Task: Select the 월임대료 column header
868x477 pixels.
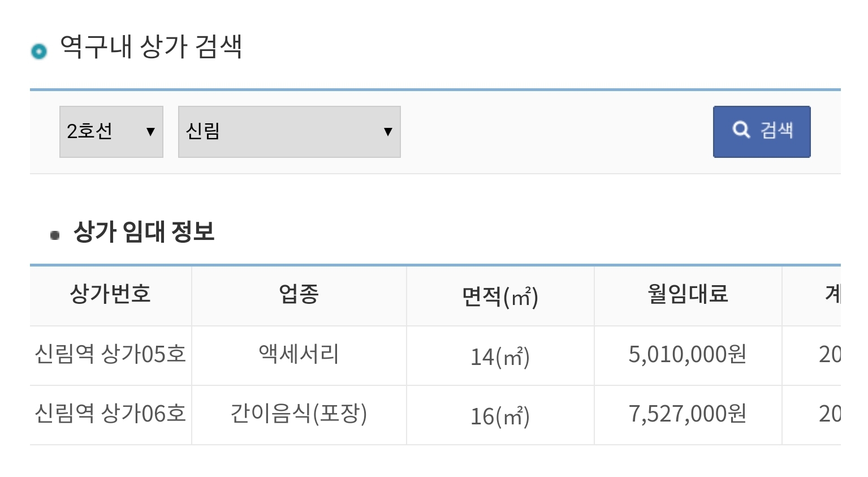Action: coord(688,294)
